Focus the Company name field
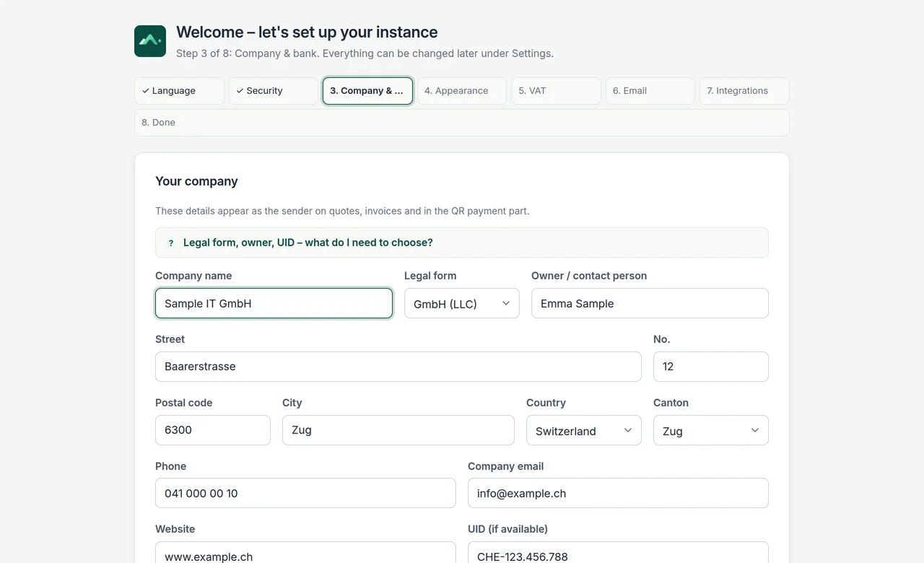 click(274, 304)
